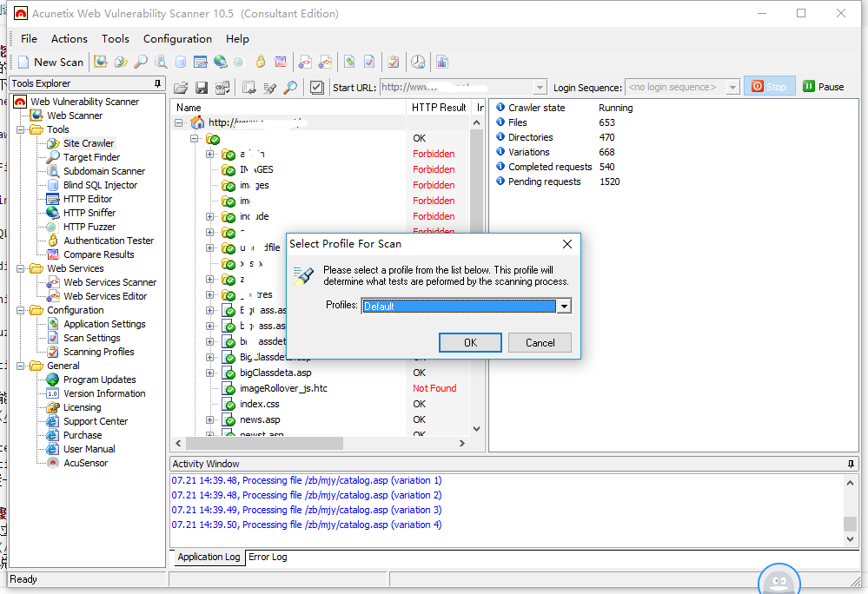Open the Start URL dropdown arrow
The width and height of the screenshot is (868, 594).
coord(540,88)
